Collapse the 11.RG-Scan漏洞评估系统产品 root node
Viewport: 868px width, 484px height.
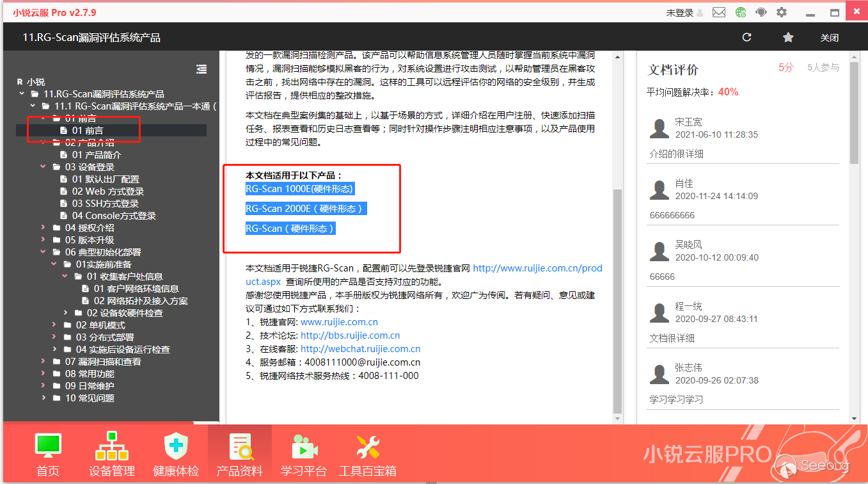(x=22, y=94)
